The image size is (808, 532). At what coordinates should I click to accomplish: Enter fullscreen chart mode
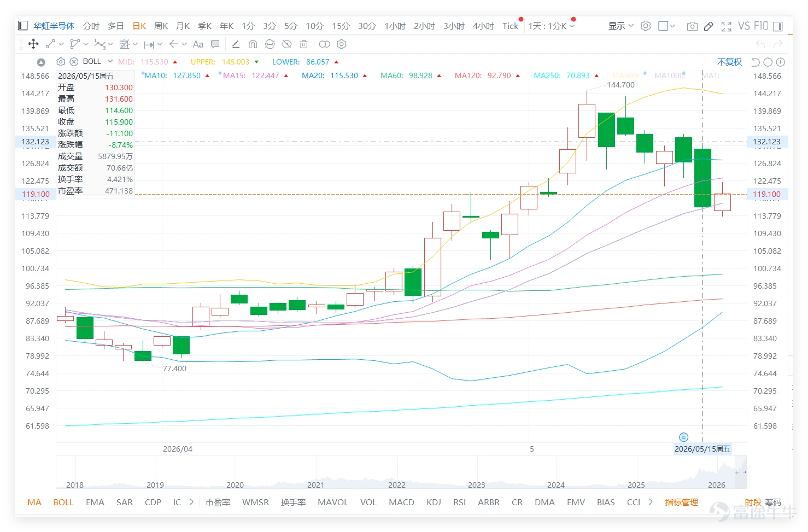[x=727, y=26]
